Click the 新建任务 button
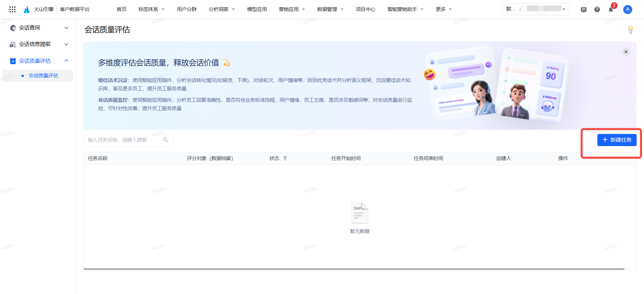The height and width of the screenshot is (294, 644). [617, 140]
